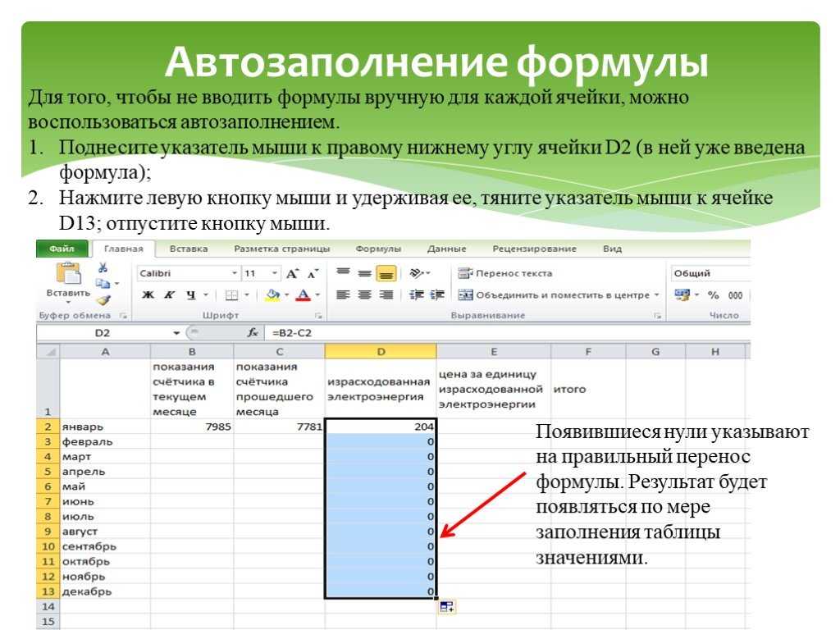This screenshot has width=840, height=630.
Task: Toggle italic (К) formatting
Action: point(169,294)
